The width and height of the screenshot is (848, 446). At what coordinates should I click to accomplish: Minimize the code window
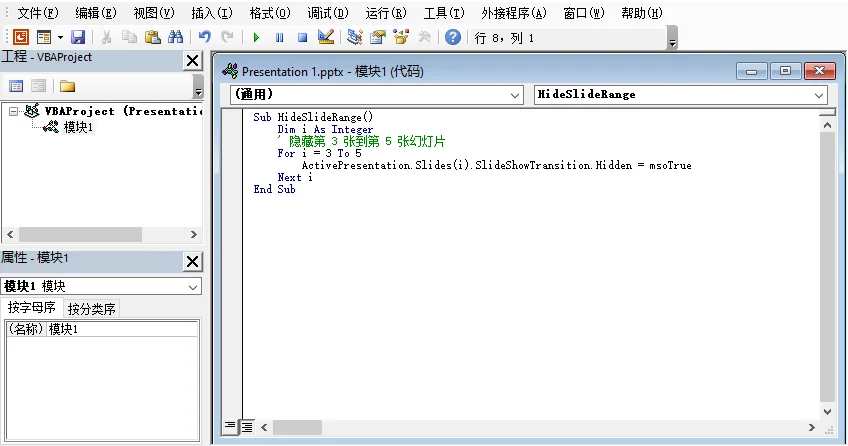pos(751,71)
